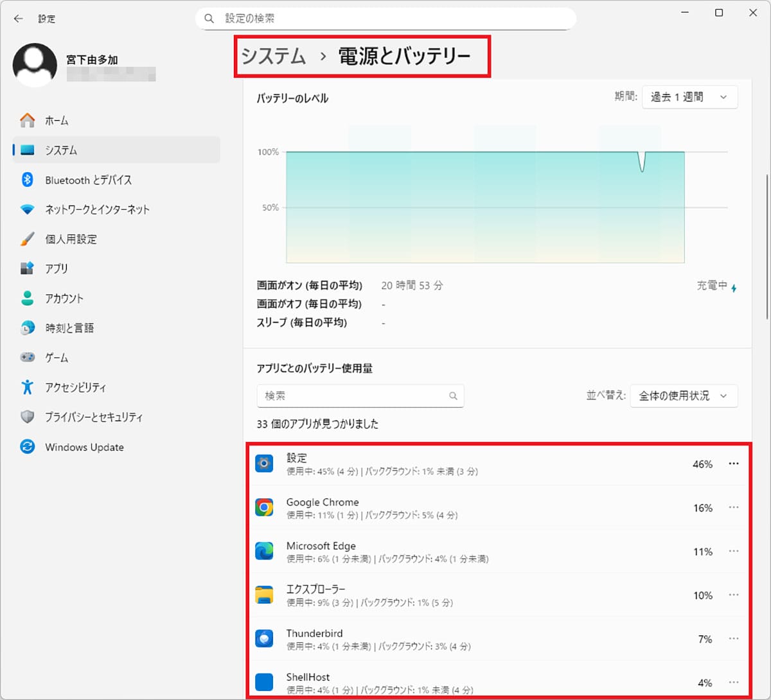This screenshot has height=700, width=771.
Task: Click inside the 検索 app search field
Action: click(353, 396)
